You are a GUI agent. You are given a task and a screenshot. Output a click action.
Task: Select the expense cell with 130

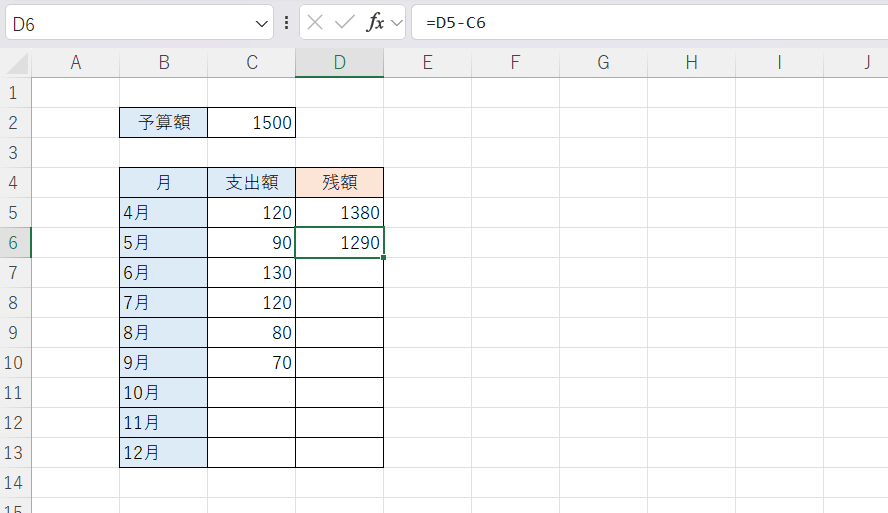click(251, 272)
